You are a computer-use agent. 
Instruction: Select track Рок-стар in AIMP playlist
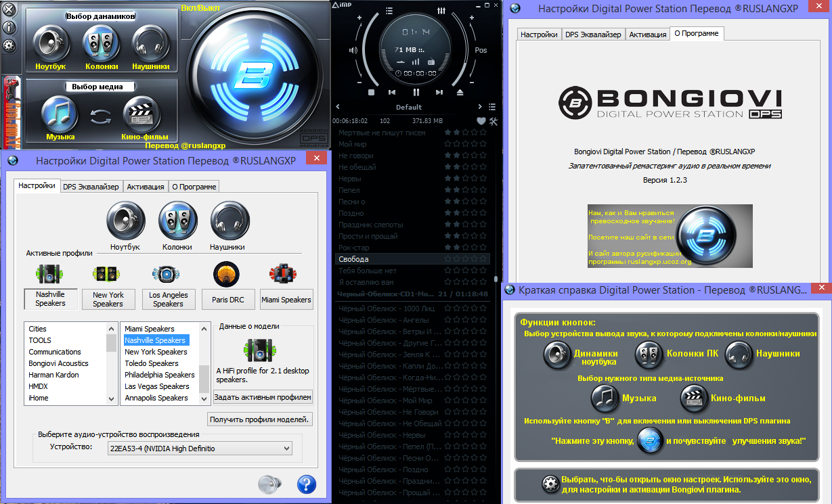pos(412,248)
